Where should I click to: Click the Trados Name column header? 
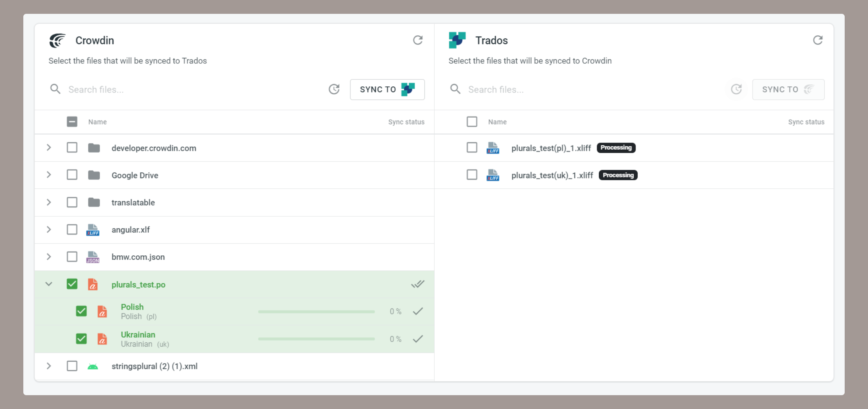click(497, 122)
